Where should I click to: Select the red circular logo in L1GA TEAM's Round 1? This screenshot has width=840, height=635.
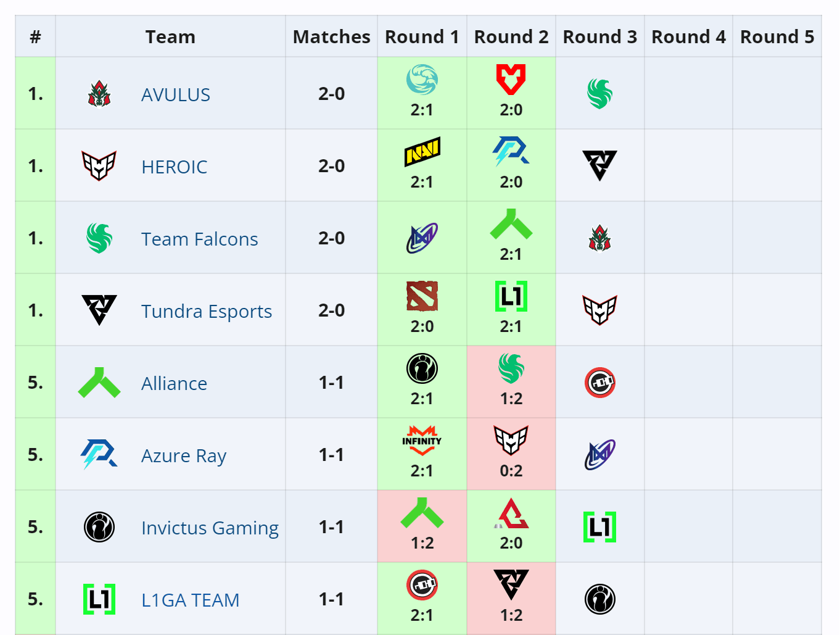[422, 585]
